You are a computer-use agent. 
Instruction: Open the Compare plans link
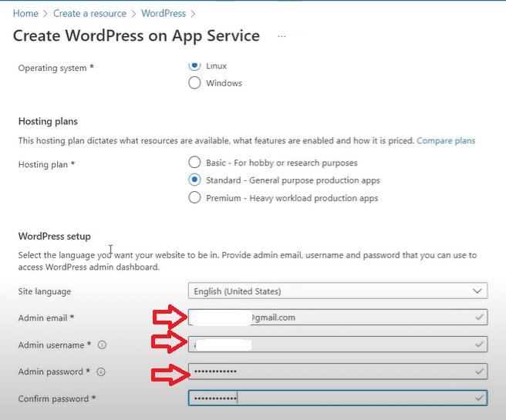(446, 140)
